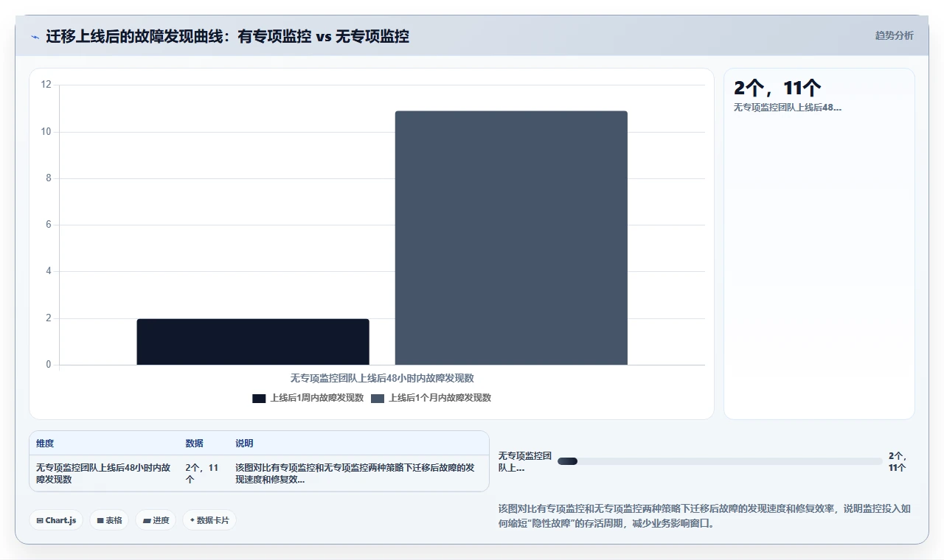
Task: Click the 数据 column header
Action: click(195, 444)
